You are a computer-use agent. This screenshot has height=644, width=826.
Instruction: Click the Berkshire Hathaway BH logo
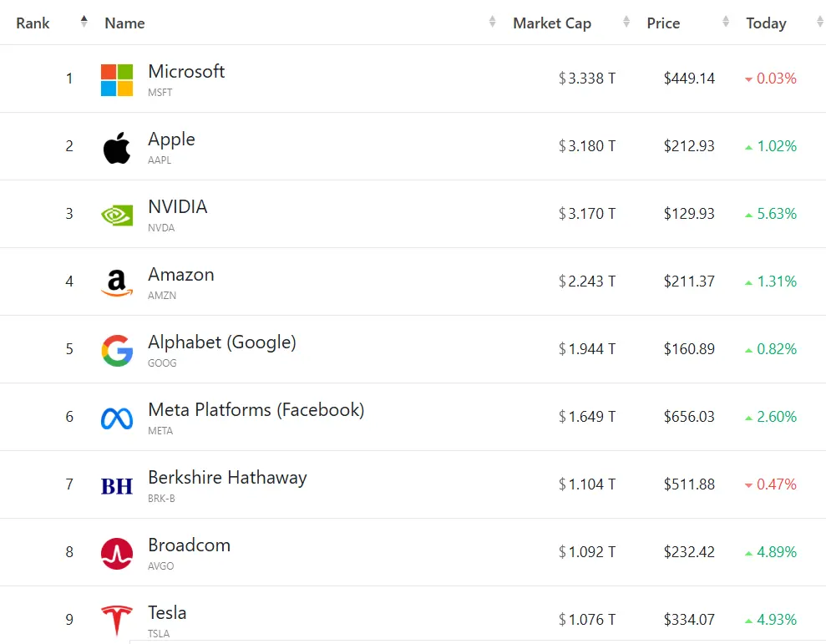(x=117, y=485)
